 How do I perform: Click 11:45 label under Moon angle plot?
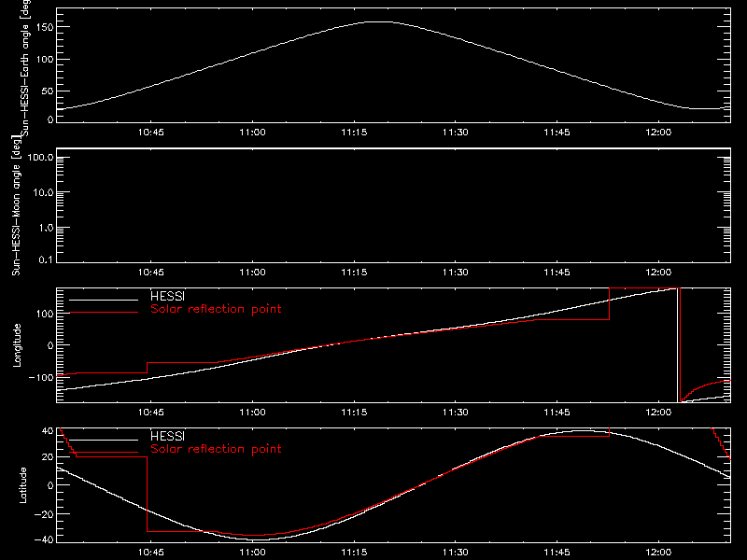click(557, 273)
